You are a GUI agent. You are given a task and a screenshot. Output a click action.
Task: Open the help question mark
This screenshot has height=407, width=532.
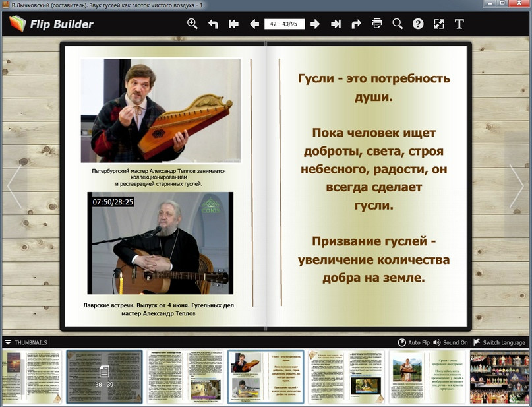418,24
